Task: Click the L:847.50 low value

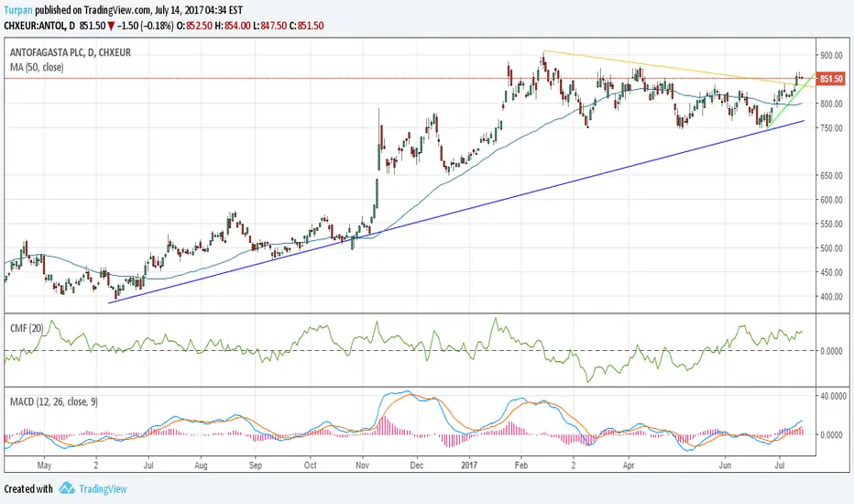Action: (x=270, y=26)
